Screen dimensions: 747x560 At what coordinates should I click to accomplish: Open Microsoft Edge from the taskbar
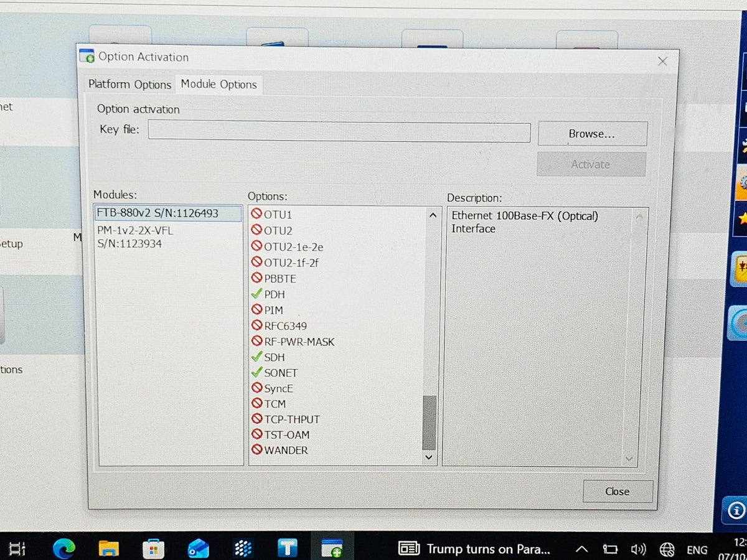pos(63,548)
